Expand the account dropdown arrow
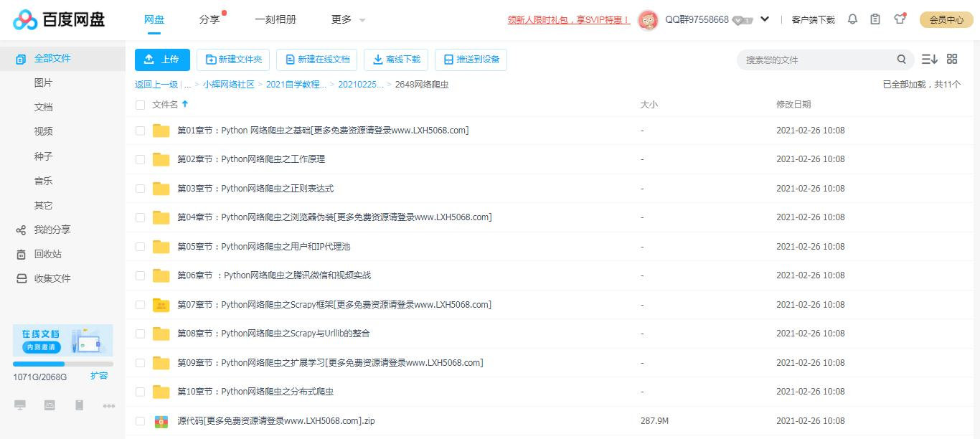The width and height of the screenshot is (980, 439). (x=765, y=19)
